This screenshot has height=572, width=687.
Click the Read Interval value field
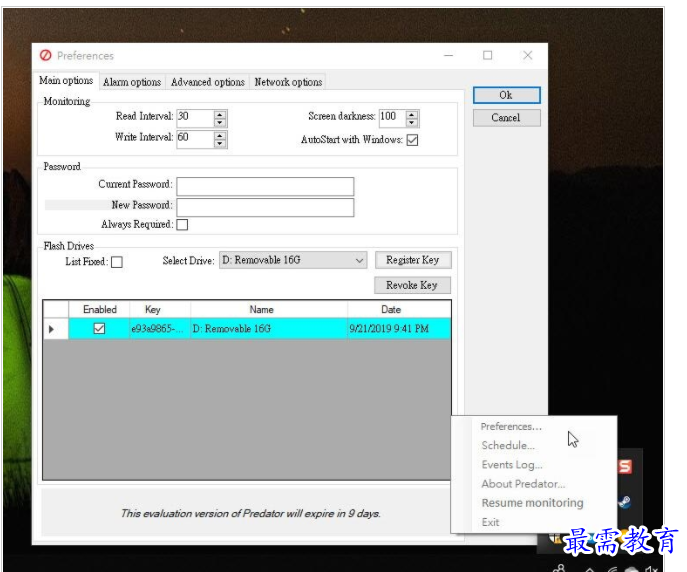coord(195,119)
